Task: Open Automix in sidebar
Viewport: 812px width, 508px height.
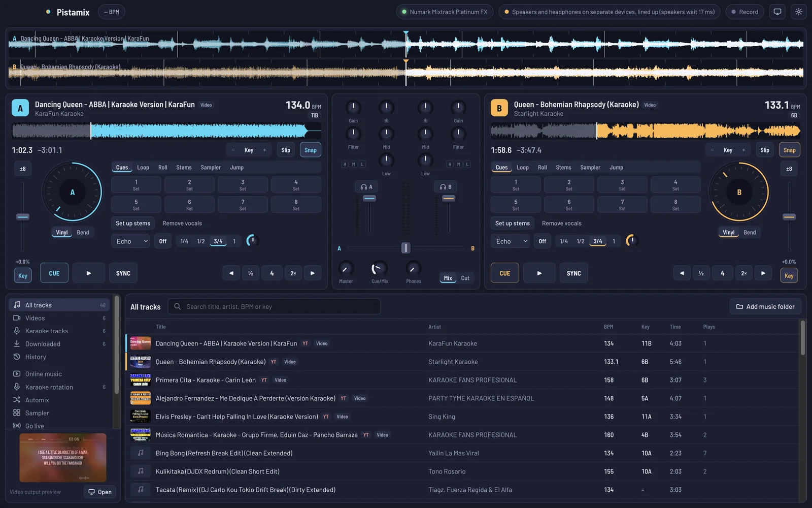Action: pyautogui.click(x=59, y=400)
